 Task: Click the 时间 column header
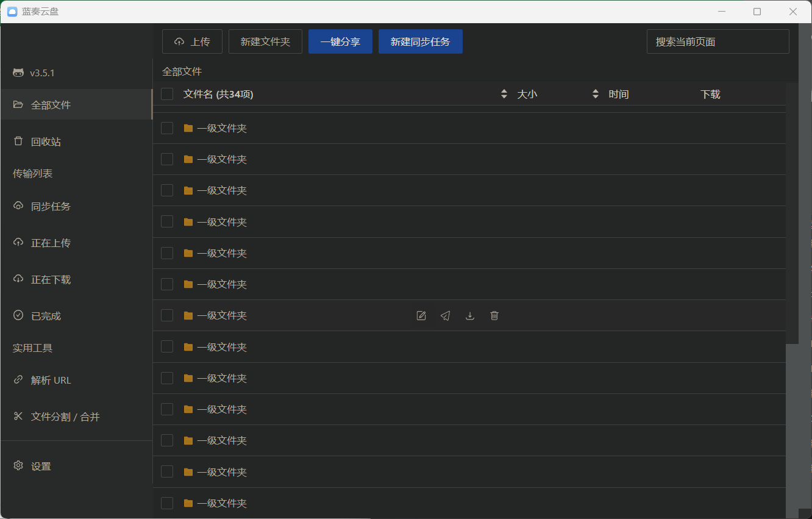[x=619, y=94]
